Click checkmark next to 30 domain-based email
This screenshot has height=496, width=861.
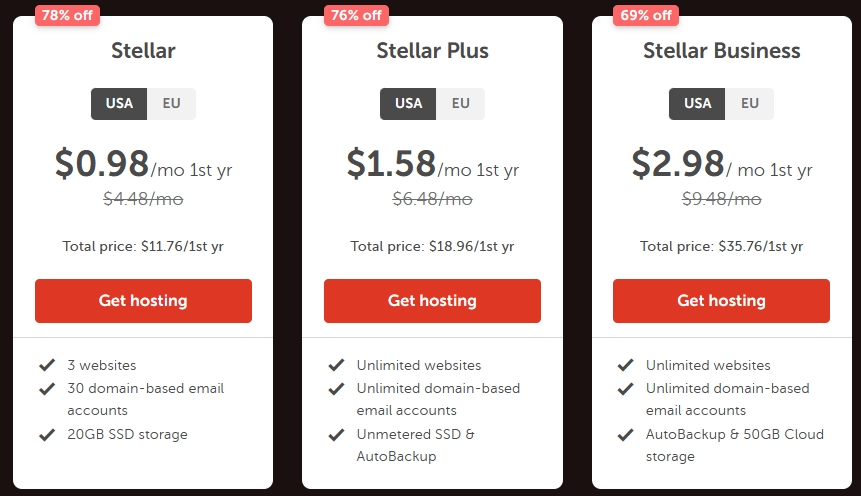46,388
